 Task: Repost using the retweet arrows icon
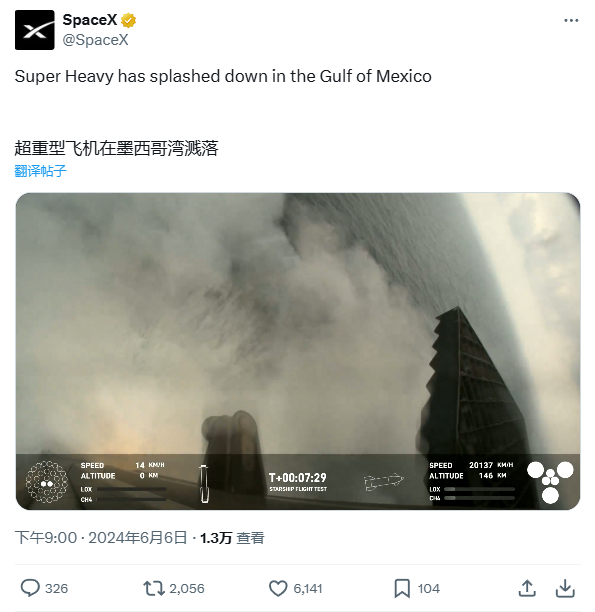pos(154,588)
